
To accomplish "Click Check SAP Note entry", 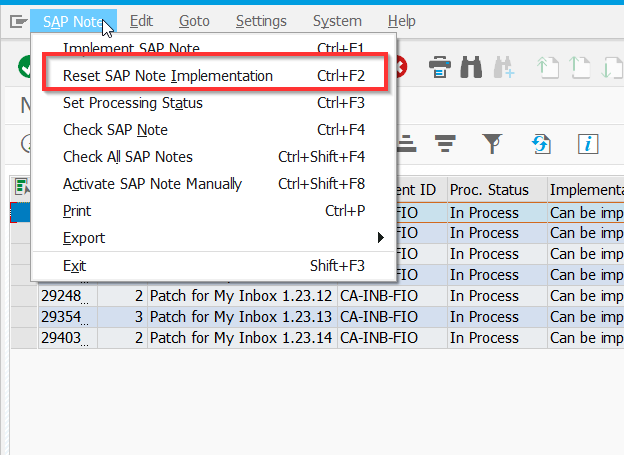I will coord(214,130).
